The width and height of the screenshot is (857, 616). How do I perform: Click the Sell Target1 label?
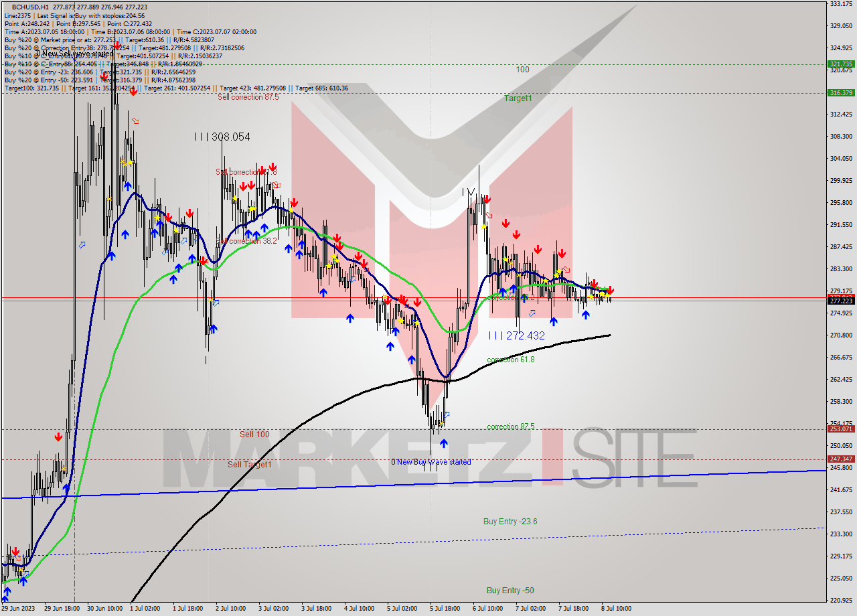250,465
